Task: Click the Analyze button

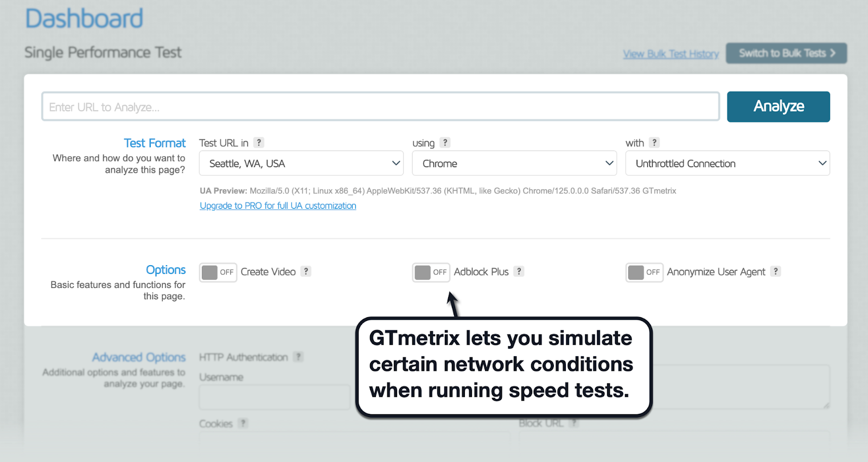Action: (x=778, y=106)
